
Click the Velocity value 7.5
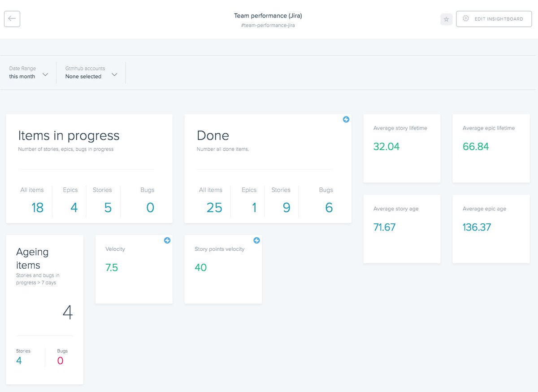(112, 268)
